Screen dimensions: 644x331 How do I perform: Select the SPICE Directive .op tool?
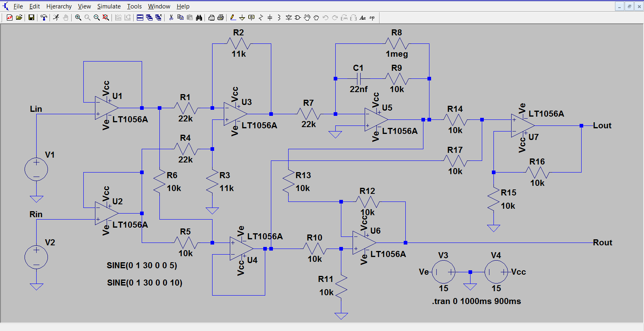tap(372, 18)
